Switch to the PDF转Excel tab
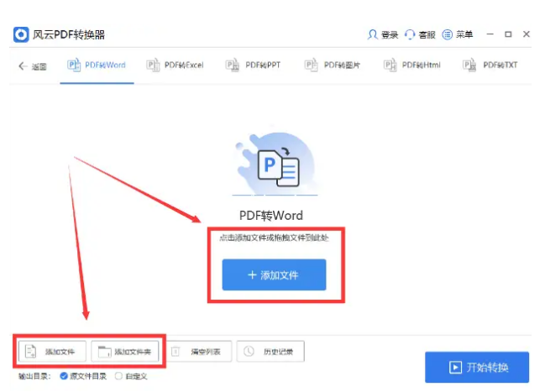Screen dimensions: 545x392 click(x=176, y=65)
